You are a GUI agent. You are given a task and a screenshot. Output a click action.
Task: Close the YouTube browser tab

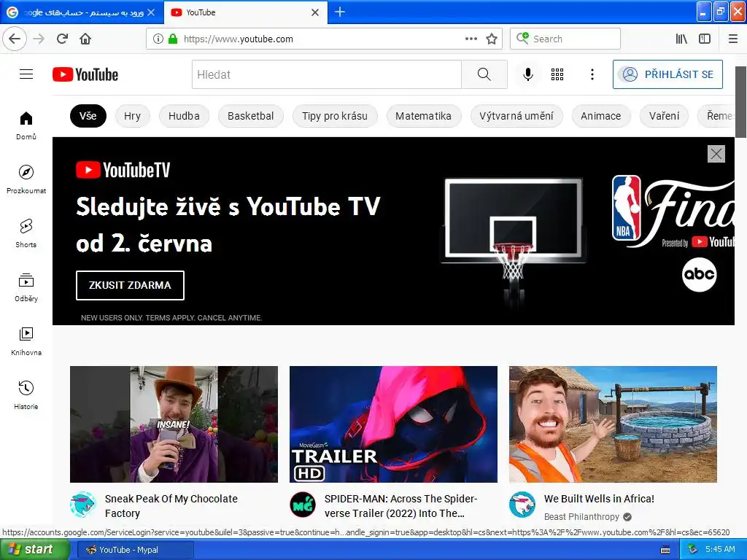click(315, 12)
